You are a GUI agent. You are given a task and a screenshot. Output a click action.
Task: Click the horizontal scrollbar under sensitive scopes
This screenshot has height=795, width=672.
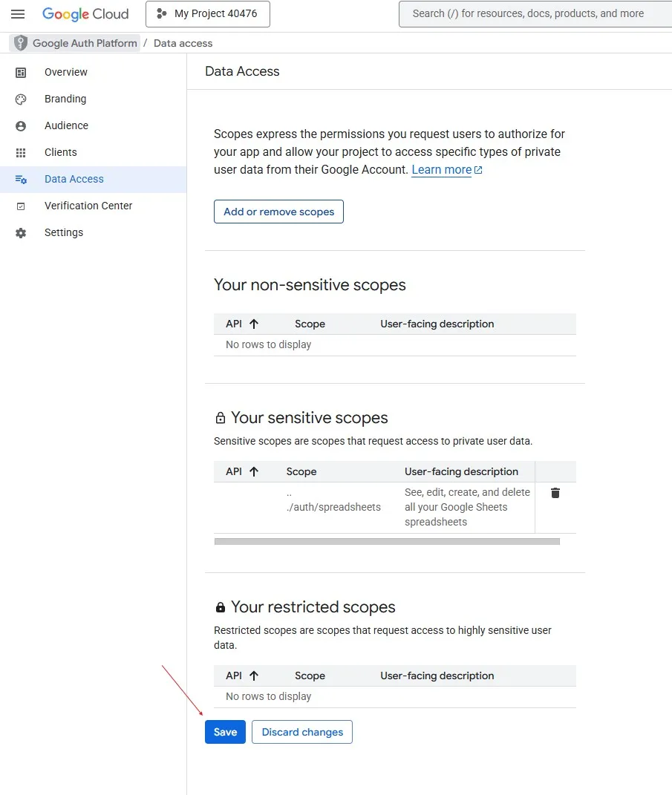[x=386, y=542]
